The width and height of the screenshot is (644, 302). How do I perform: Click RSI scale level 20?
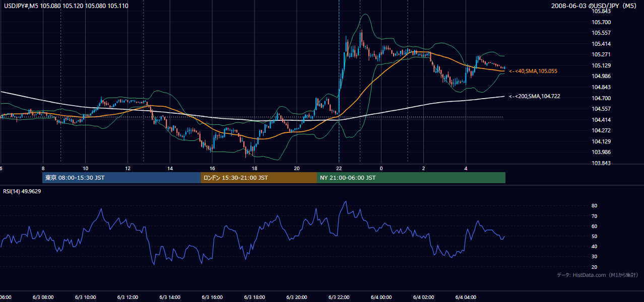pos(594,267)
